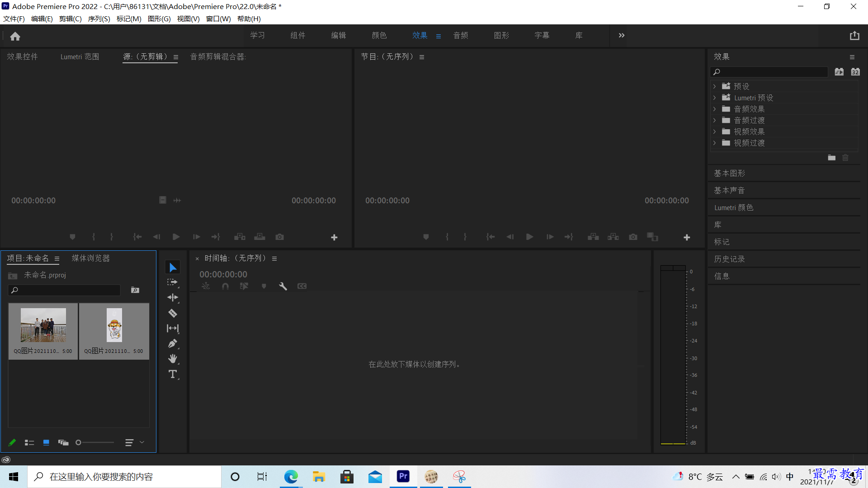Click the 32-bit color effects filter icon
Viewport: 868px width, 488px height.
[855, 72]
